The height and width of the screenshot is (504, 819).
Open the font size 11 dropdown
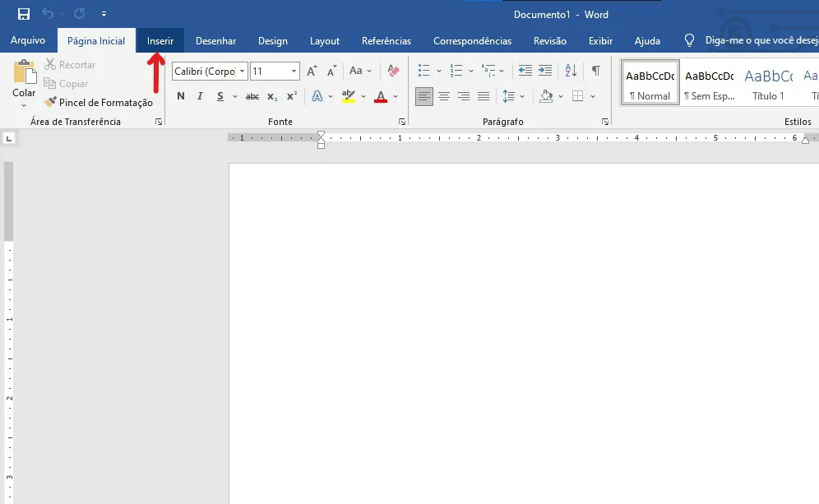tap(294, 71)
